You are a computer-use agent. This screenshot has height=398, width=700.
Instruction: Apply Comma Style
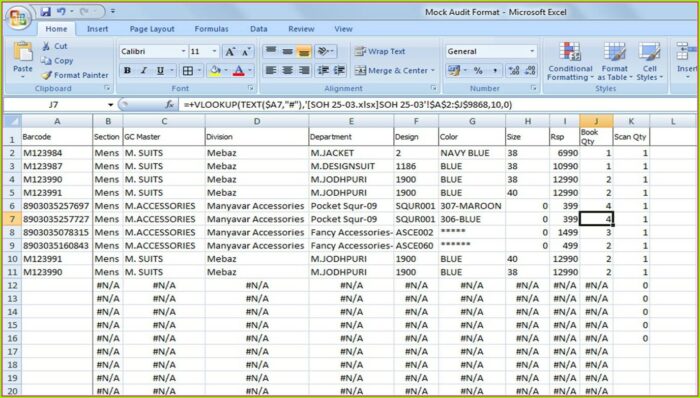coord(495,70)
